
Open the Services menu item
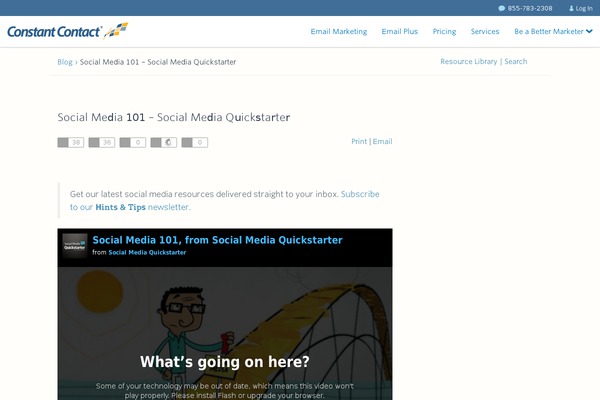click(x=485, y=31)
